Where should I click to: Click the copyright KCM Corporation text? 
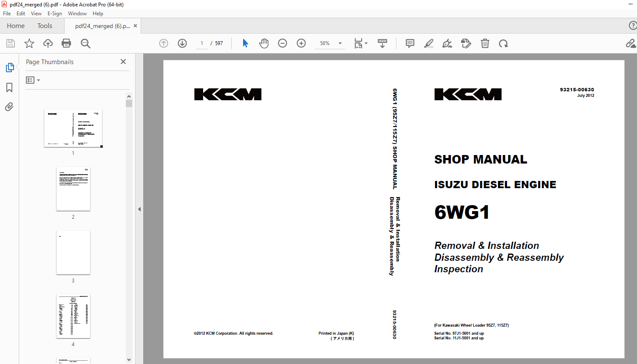tap(234, 333)
